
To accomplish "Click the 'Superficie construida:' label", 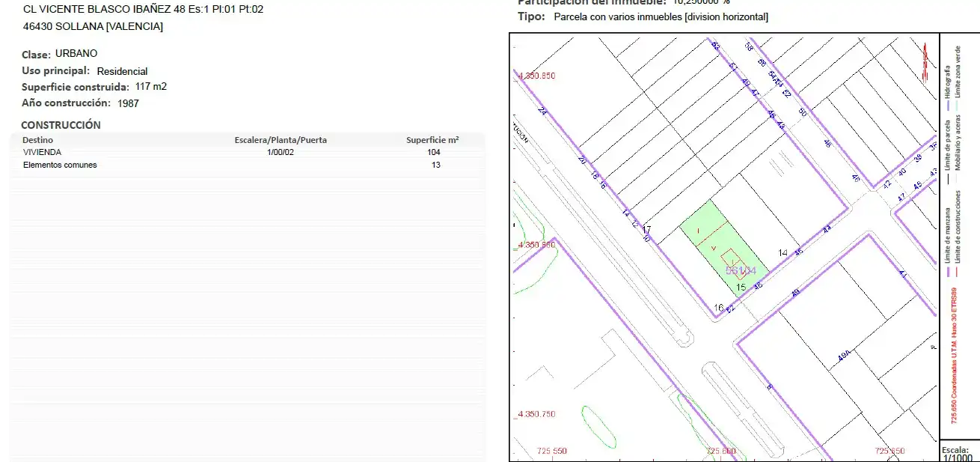I will [76, 87].
